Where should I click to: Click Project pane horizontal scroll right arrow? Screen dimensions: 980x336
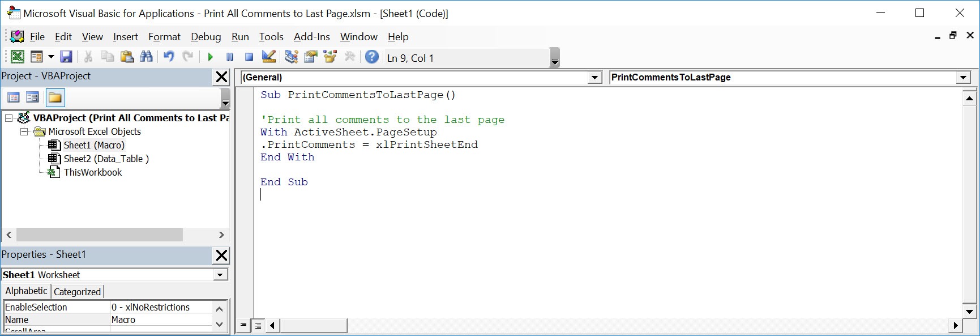pyautogui.click(x=221, y=235)
